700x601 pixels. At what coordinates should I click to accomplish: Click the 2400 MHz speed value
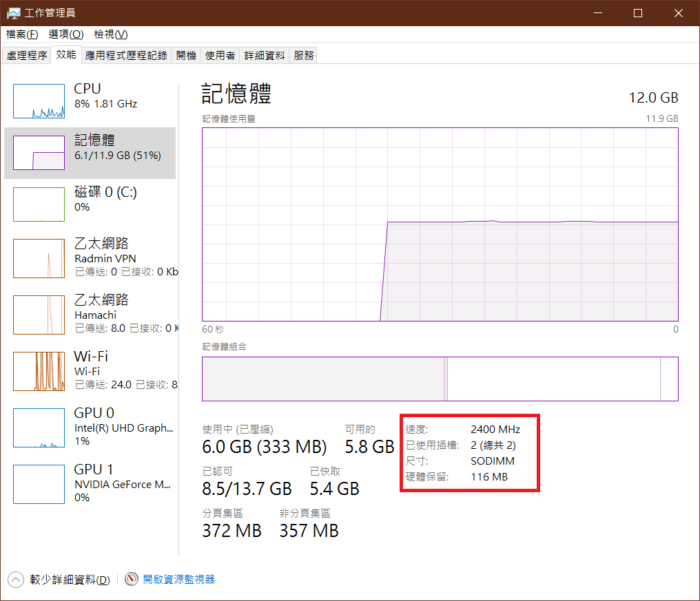pyautogui.click(x=495, y=429)
